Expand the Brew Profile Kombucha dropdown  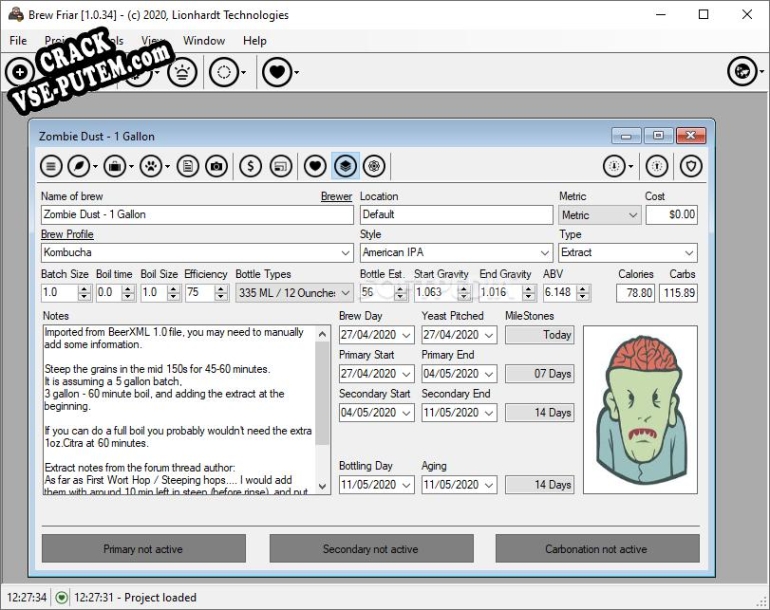(x=346, y=253)
